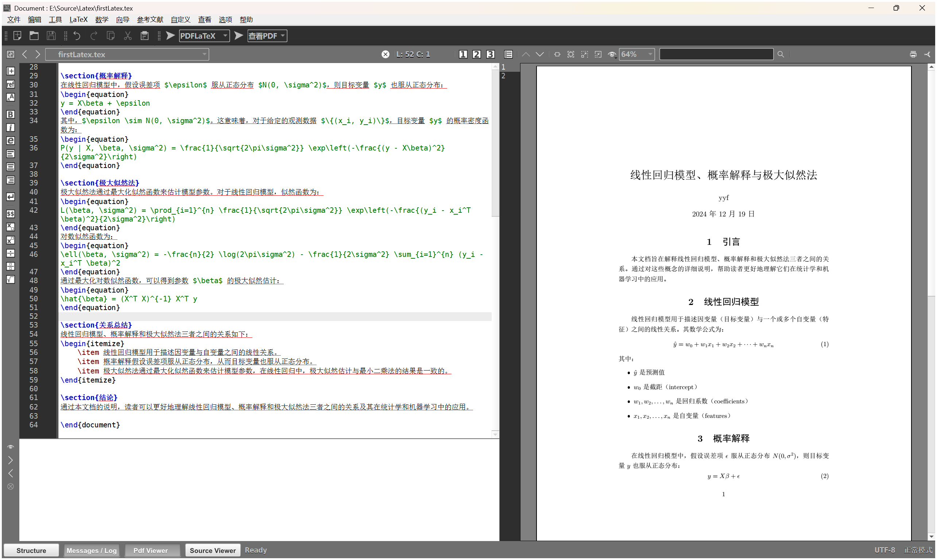The image size is (937, 560).
Task: Toggle bookmark number 1 button
Action: tap(462, 54)
